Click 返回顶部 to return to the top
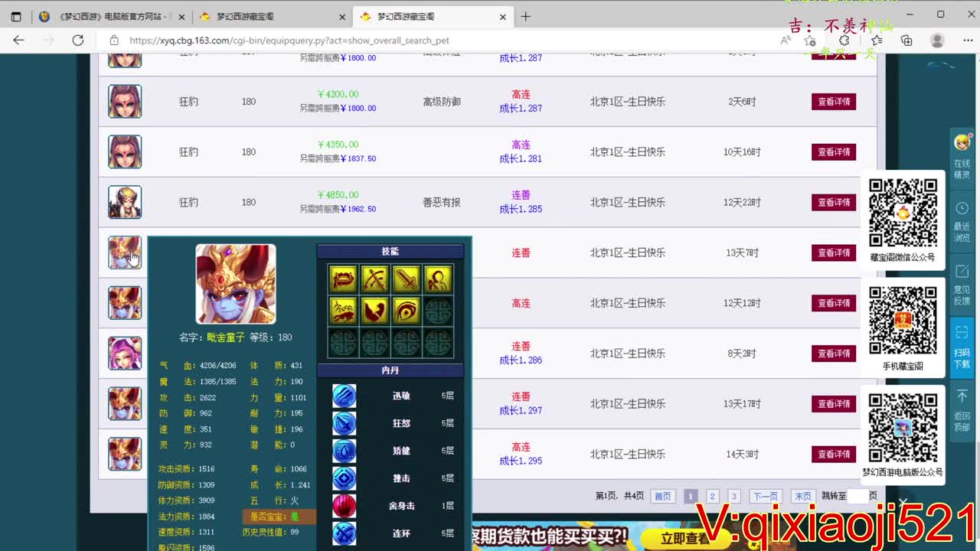The width and height of the screenshot is (980, 551). [x=962, y=410]
